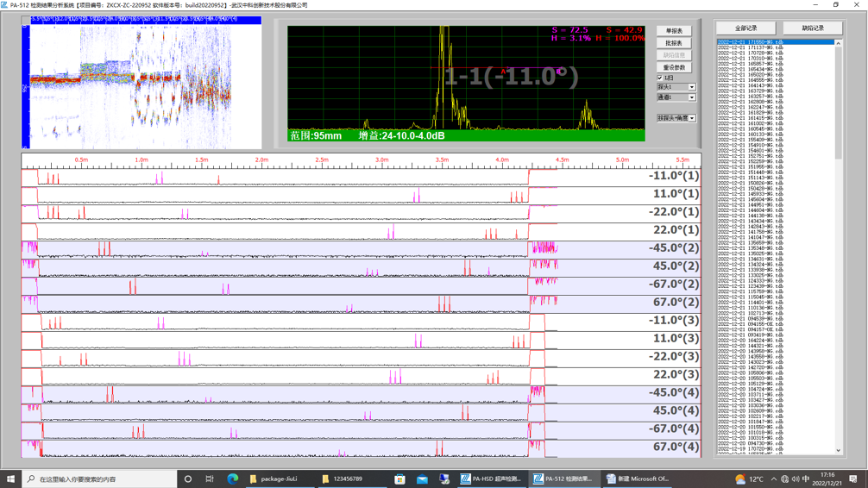Screen dimensions: 868x488
Task: Select the -67.0°(4) channel strip
Action: coord(361,430)
